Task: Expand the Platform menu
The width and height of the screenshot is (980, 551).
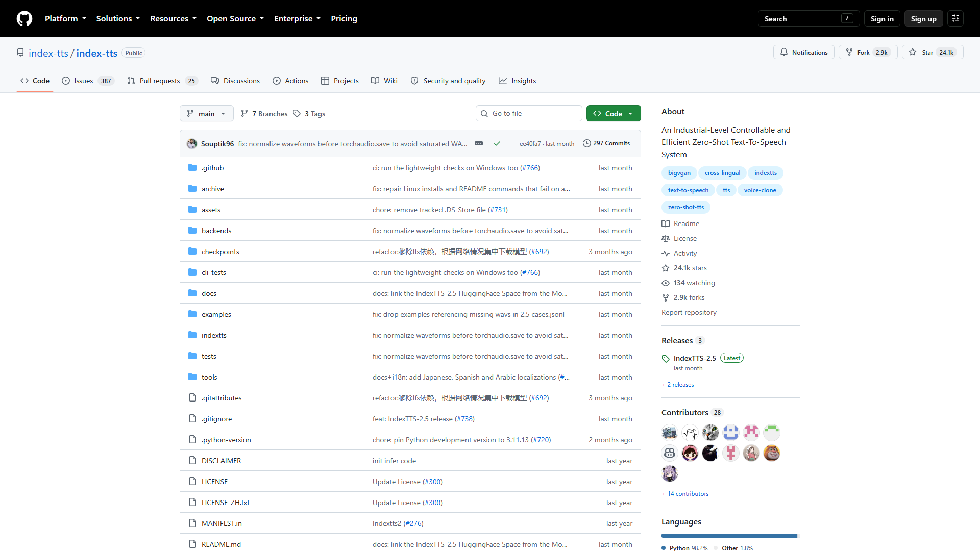Action: pos(65,19)
